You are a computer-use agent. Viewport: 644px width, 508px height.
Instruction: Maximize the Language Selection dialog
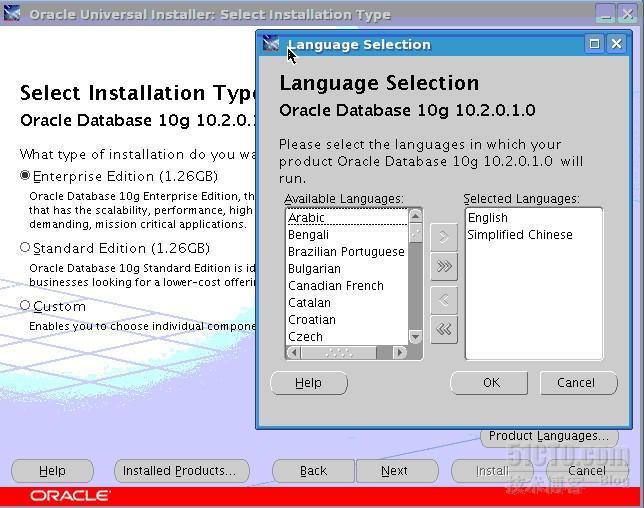pyautogui.click(x=594, y=44)
